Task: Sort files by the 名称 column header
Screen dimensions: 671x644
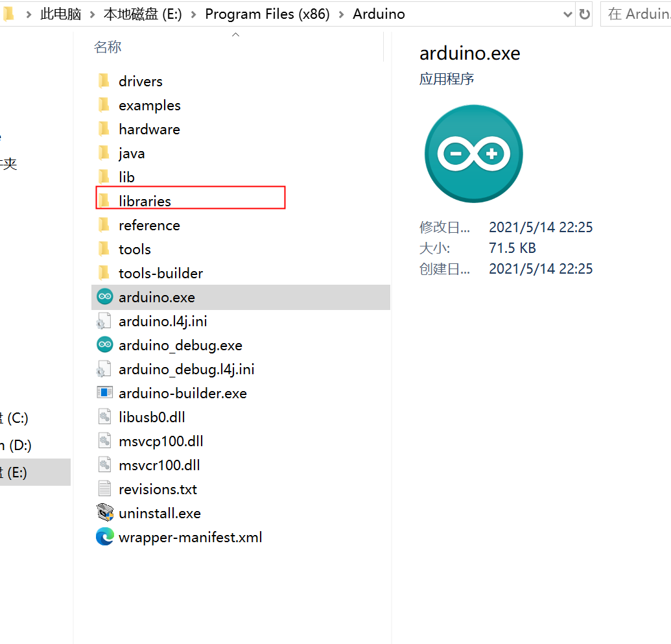Action: click(x=108, y=47)
